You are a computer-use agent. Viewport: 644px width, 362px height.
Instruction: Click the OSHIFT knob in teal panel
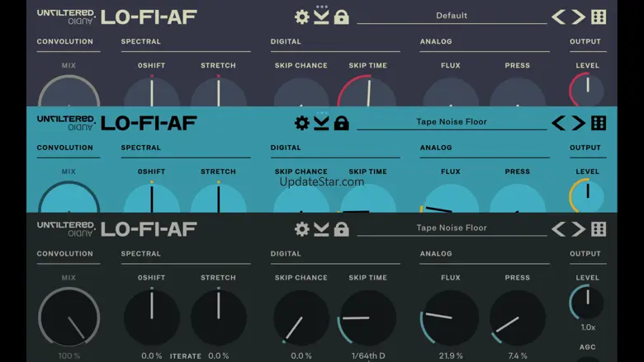[x=152, y=198]
